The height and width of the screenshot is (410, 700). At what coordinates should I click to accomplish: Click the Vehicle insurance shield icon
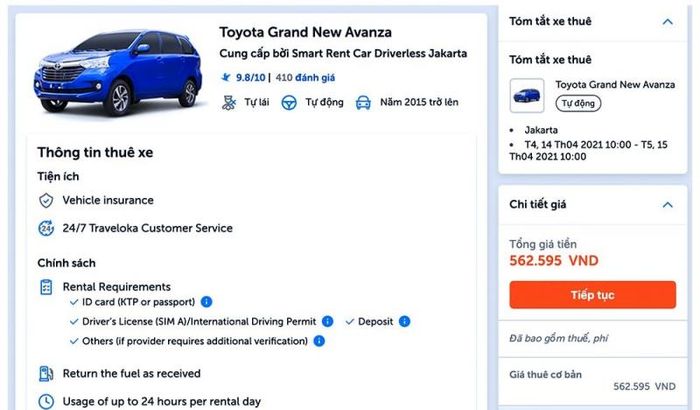point(46,201)
